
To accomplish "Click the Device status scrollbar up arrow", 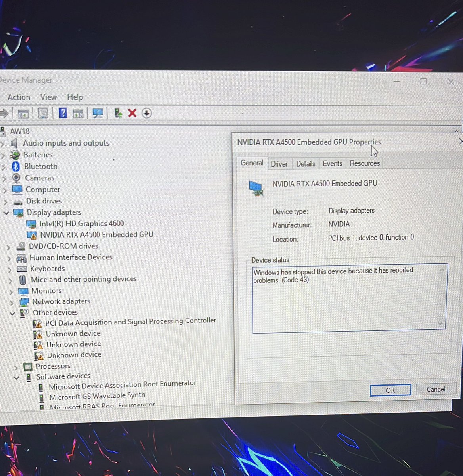I will pyautogui.click(x=442, y=270).
